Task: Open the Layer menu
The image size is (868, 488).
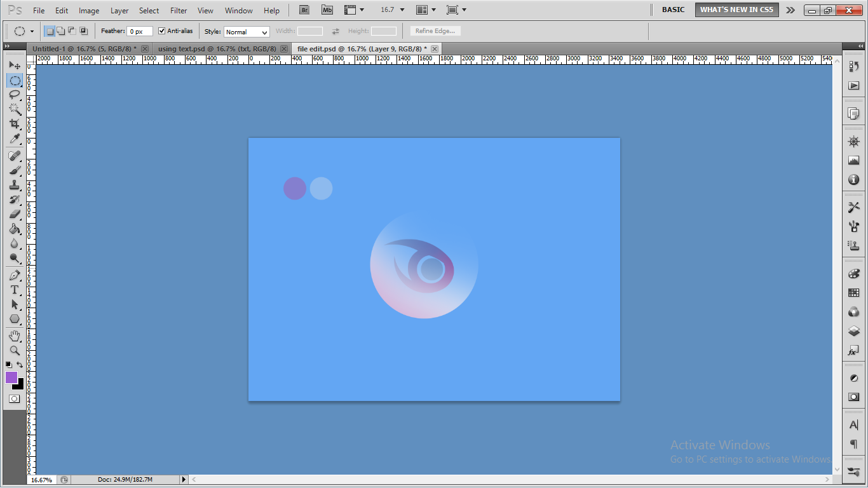Action: point(119,11)
